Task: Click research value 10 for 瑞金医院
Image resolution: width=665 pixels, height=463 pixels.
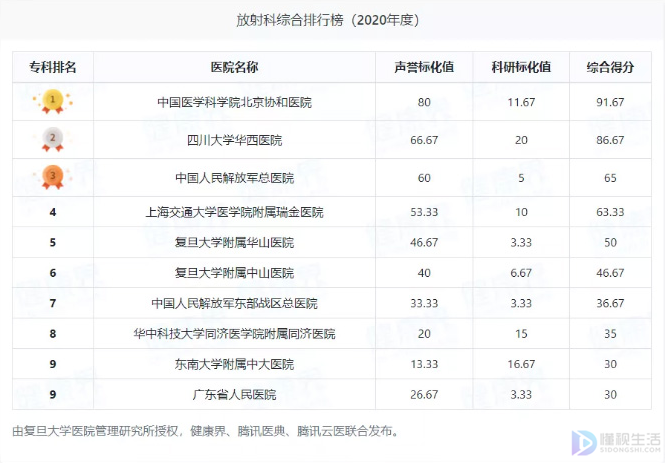Action: pos(521,212)
